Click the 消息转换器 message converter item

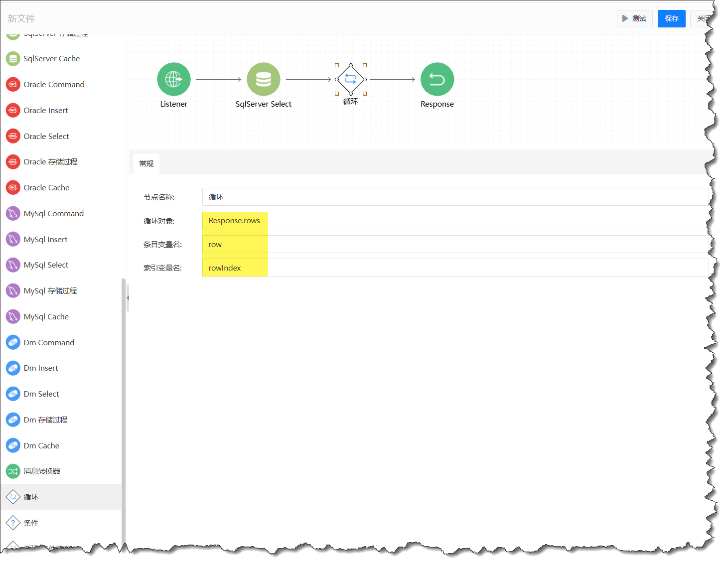pos(42,471)
